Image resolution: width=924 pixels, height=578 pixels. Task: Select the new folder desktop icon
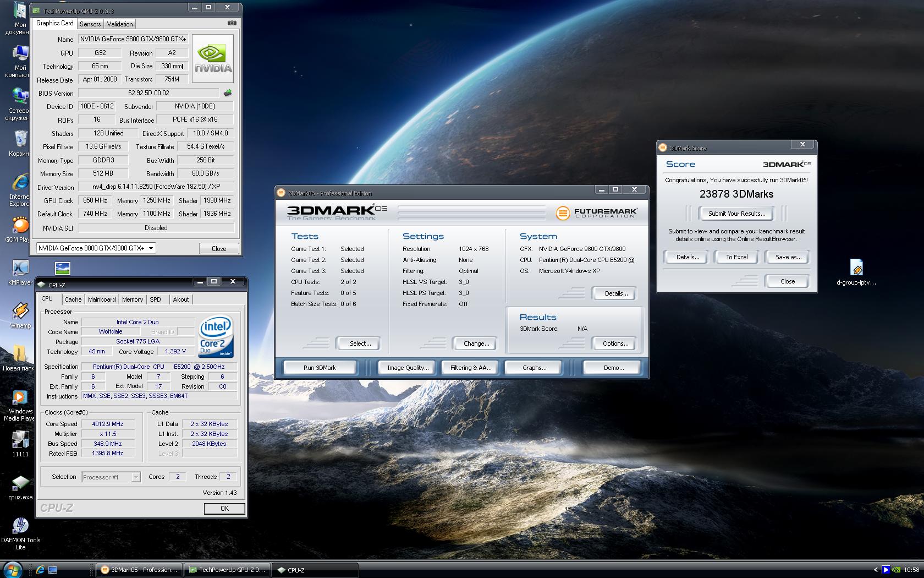click(x=19, y=358)
